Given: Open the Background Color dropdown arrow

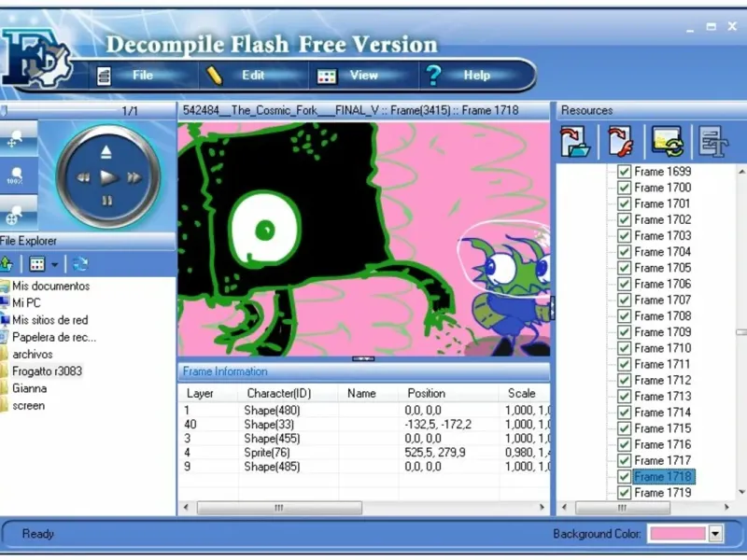Looking at the screenshot, I should [x=715, y=534].
